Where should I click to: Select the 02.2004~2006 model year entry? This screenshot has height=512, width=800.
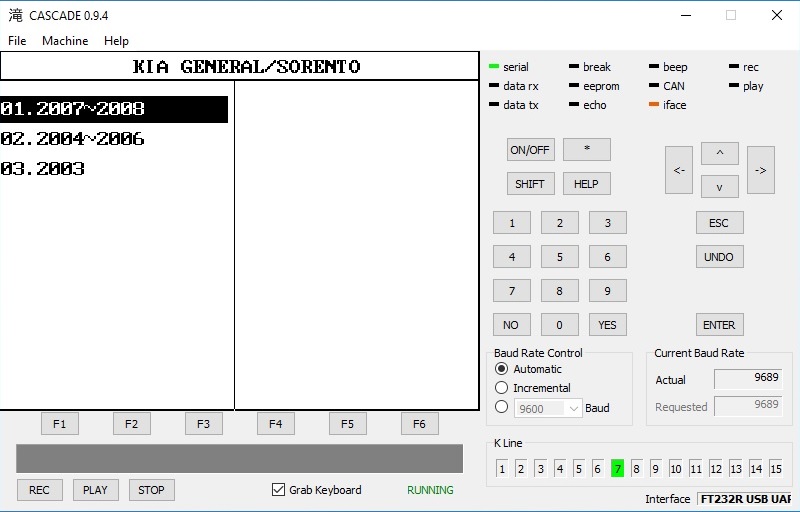click(x=73, y=139)
